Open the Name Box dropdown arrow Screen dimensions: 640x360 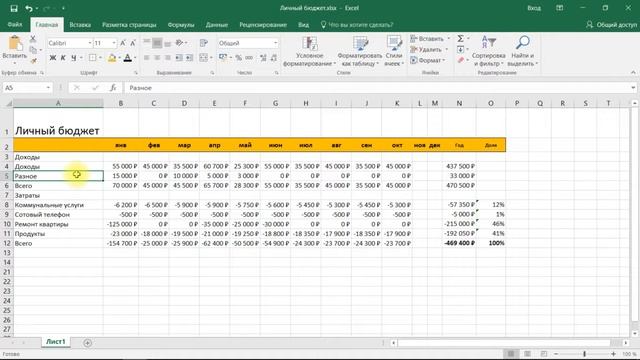click(x=48, y=88)
